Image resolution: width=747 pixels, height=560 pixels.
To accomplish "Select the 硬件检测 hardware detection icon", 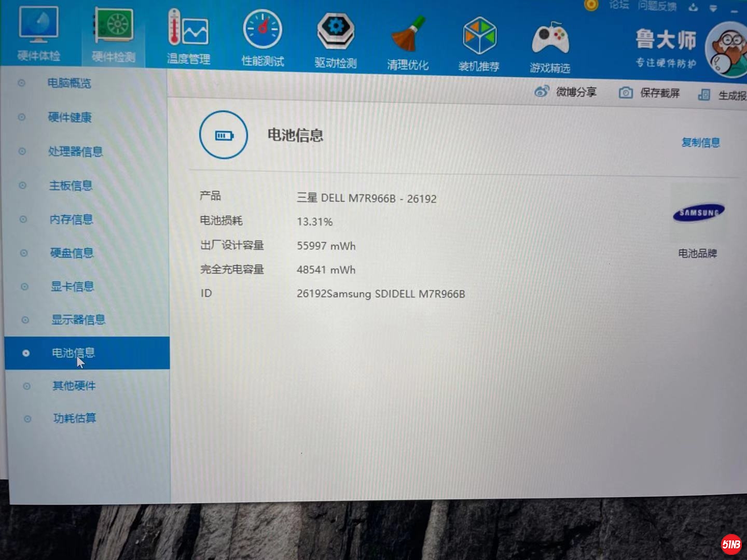I will 114,26.
